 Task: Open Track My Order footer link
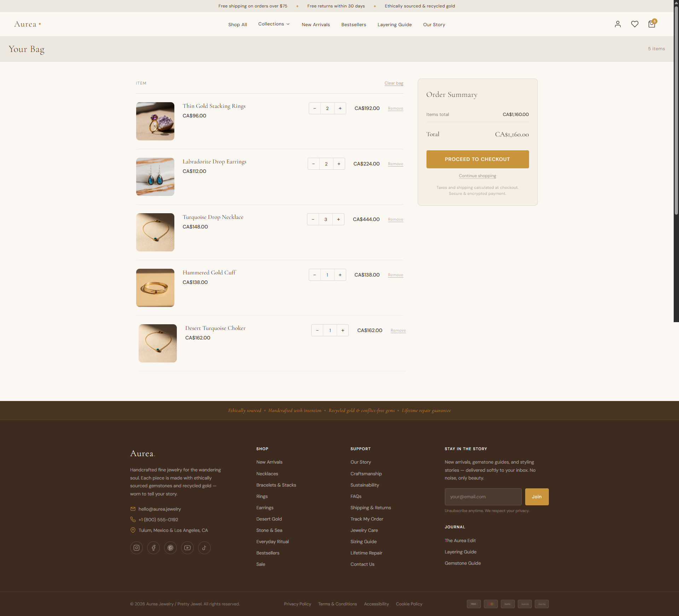click(x=367, y=519)
